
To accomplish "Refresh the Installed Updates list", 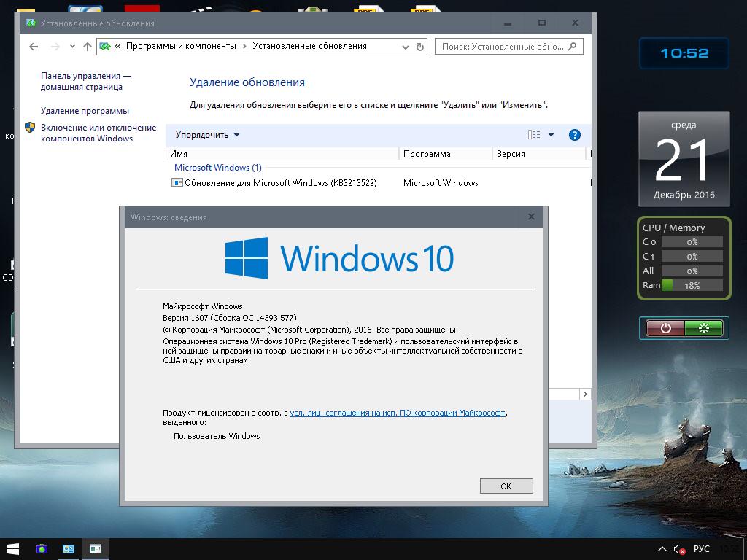I will click(x=420, y=47).
